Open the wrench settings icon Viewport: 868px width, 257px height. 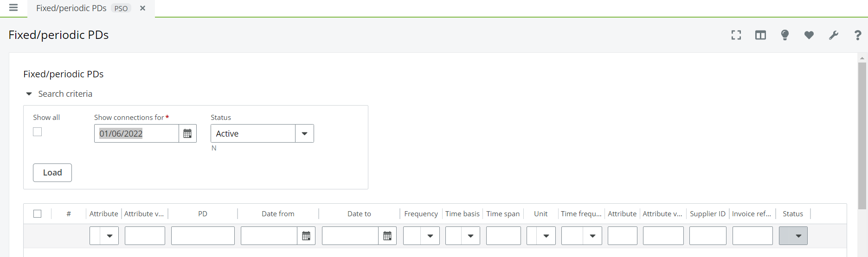point(834,35)
